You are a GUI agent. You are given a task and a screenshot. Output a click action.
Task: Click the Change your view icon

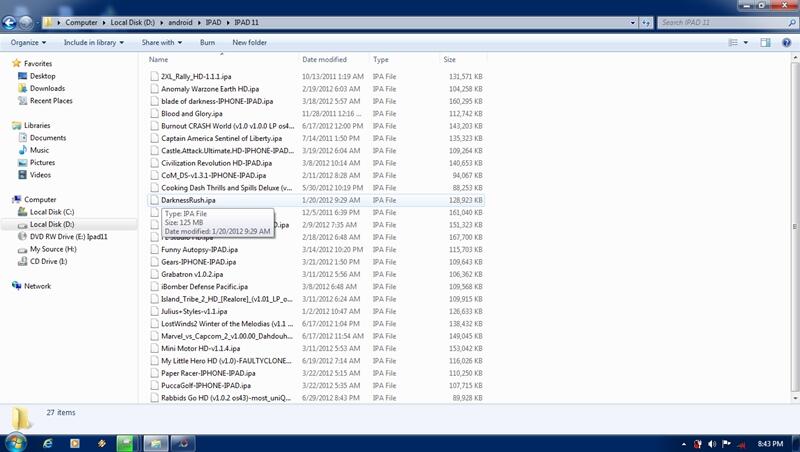tap(733, 42)
